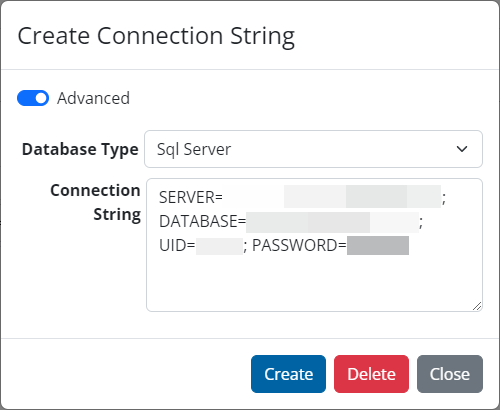
Task: Toggle the Advanced switch off
Action: (x=33, y=98)
